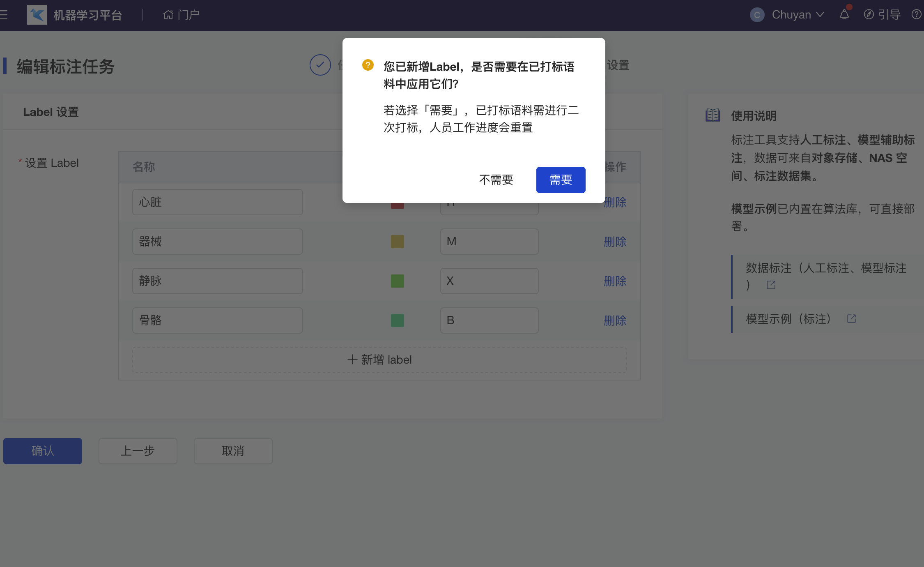This screenshot has width=924, height=567.
Task: Click the Chuyan user avatar icon
Action: coord(757,15)
